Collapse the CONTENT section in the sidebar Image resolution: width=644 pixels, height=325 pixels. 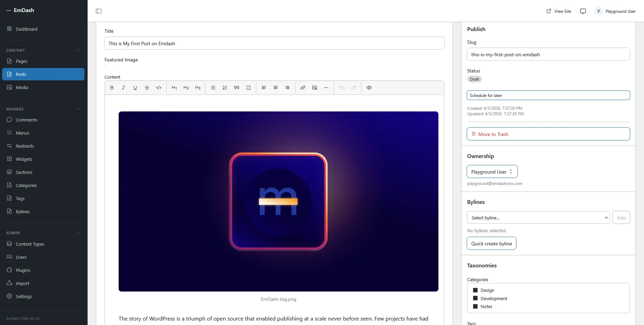click(78, 50)
